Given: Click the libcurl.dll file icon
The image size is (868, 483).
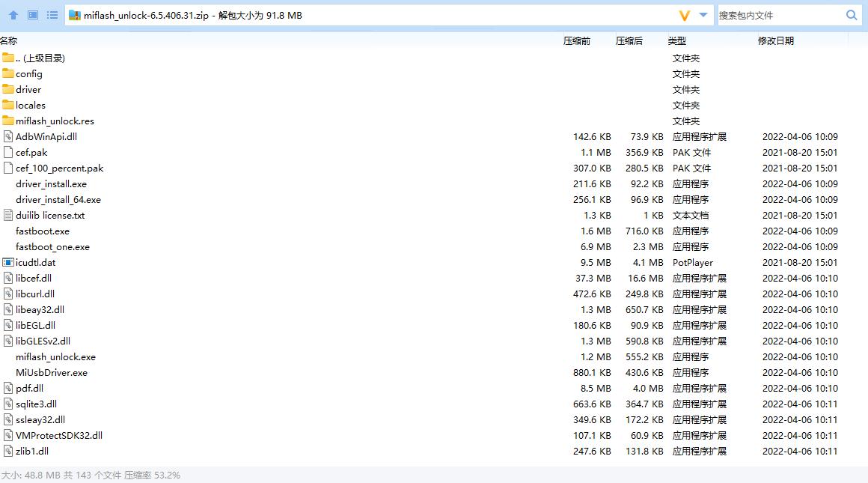Looking at the screenshot, I should coord(7,294).
